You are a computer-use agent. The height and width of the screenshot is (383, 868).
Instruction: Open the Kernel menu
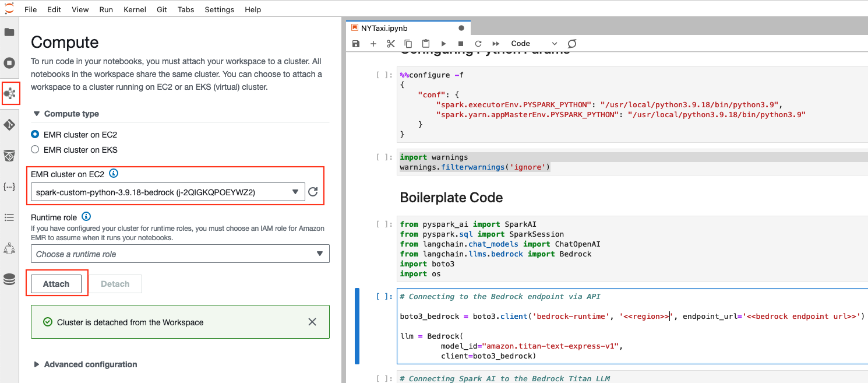pyautogui.click(x=135, y=10)
